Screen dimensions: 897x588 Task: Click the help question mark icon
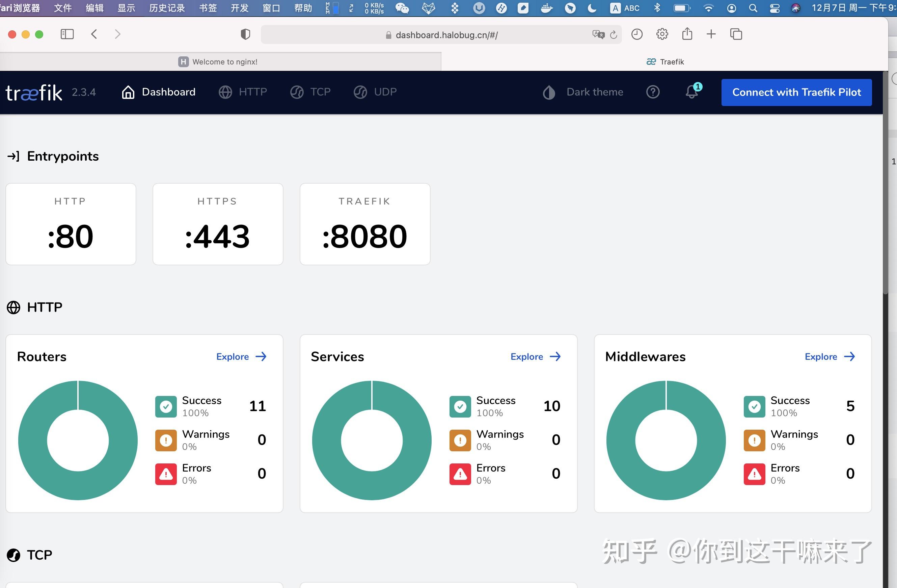tap(653, 92)
